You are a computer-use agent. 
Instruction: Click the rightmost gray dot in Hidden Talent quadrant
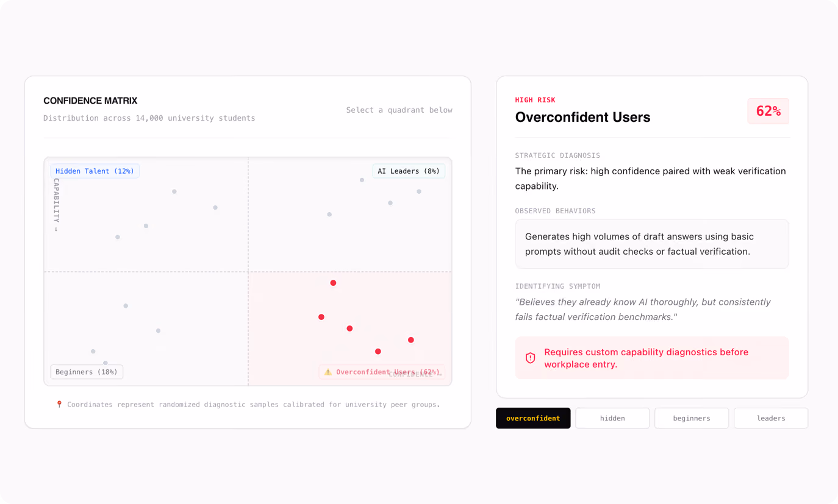[x=215, y=208]
